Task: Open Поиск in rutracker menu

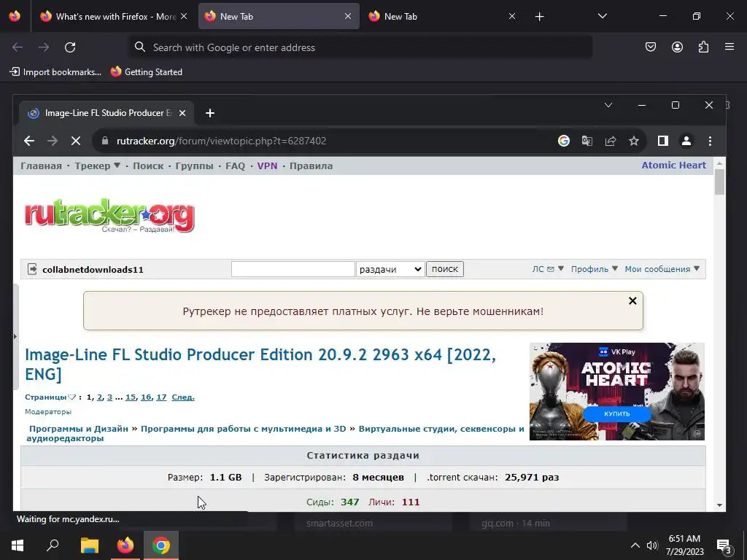Action: [148, 166]
